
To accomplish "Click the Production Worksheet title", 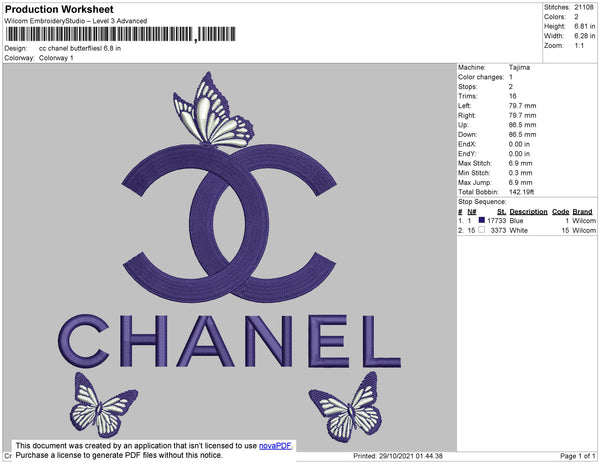I will [x=59, y=9].
